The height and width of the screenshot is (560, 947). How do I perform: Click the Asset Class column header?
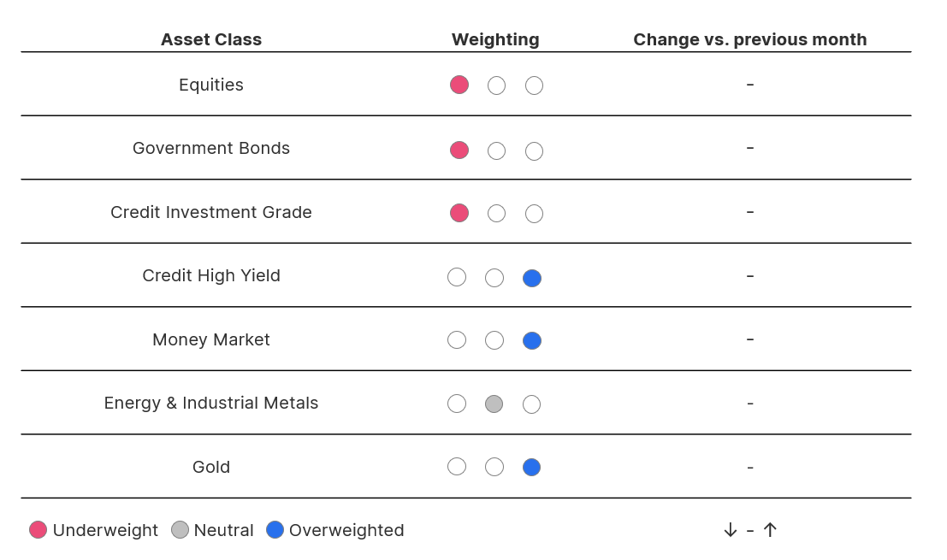click(211, 39)
